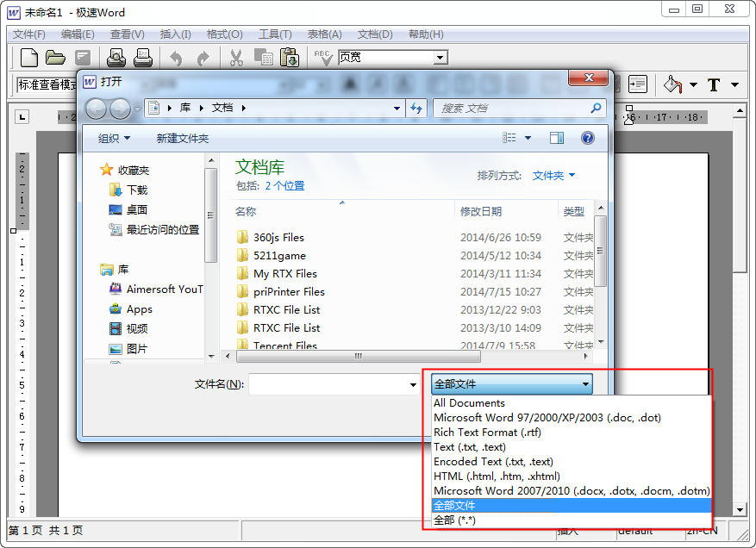This screenshot has height=548, width=756.
Task: Click the Redo arrow icon
Action: click(x=203, y=59)
